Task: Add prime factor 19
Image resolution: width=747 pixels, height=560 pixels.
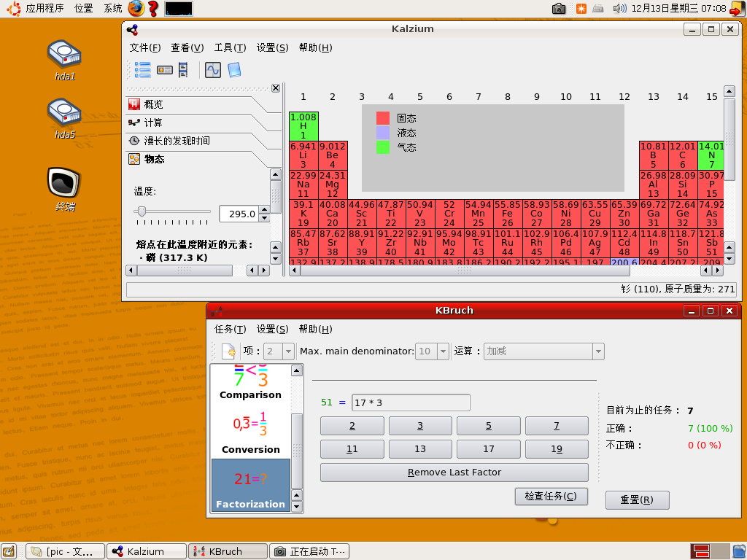Action: (557, 449)
